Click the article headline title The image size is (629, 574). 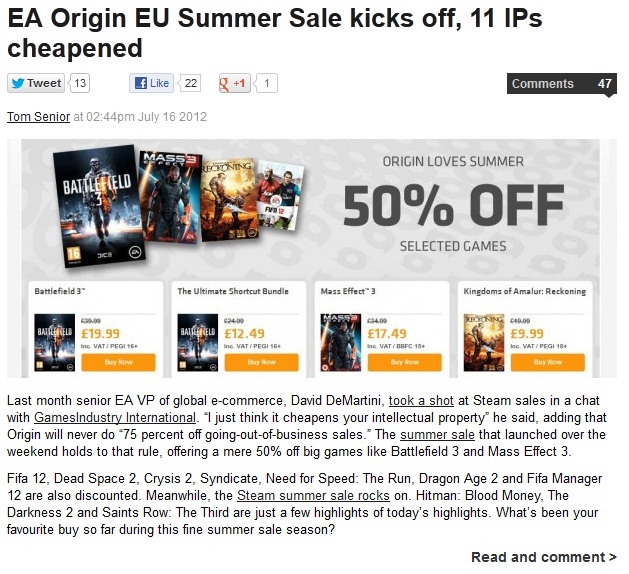pyautogui.click(x=275, y=33)
